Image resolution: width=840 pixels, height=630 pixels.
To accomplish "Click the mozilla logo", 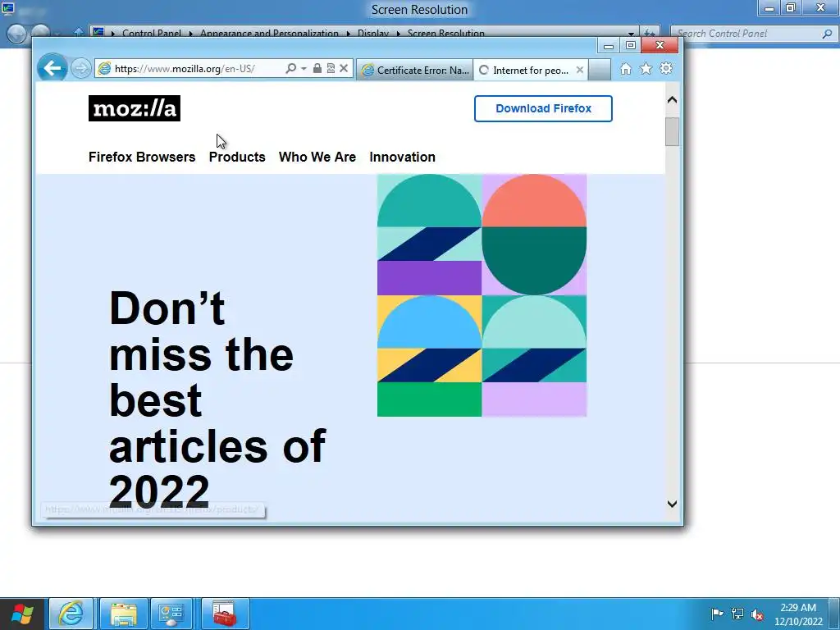I will [135, 108].
